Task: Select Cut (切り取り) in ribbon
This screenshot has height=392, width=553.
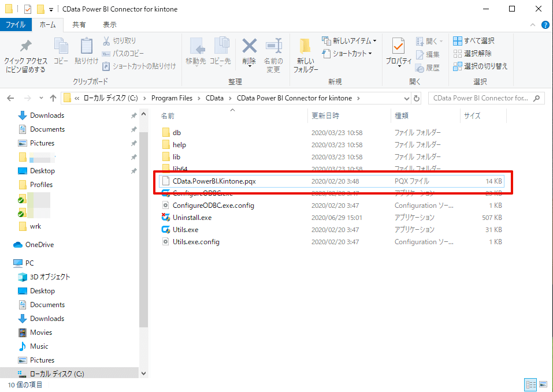Action: [119, 41]
